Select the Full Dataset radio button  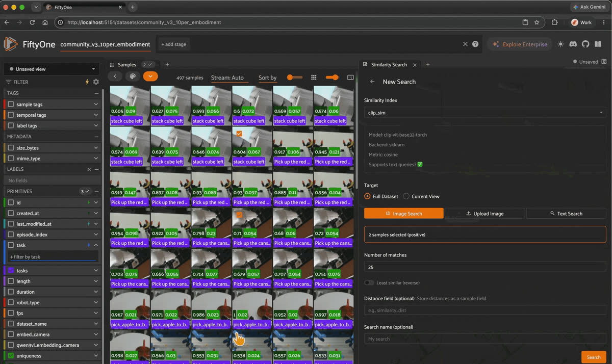click(x=368, y=196)
